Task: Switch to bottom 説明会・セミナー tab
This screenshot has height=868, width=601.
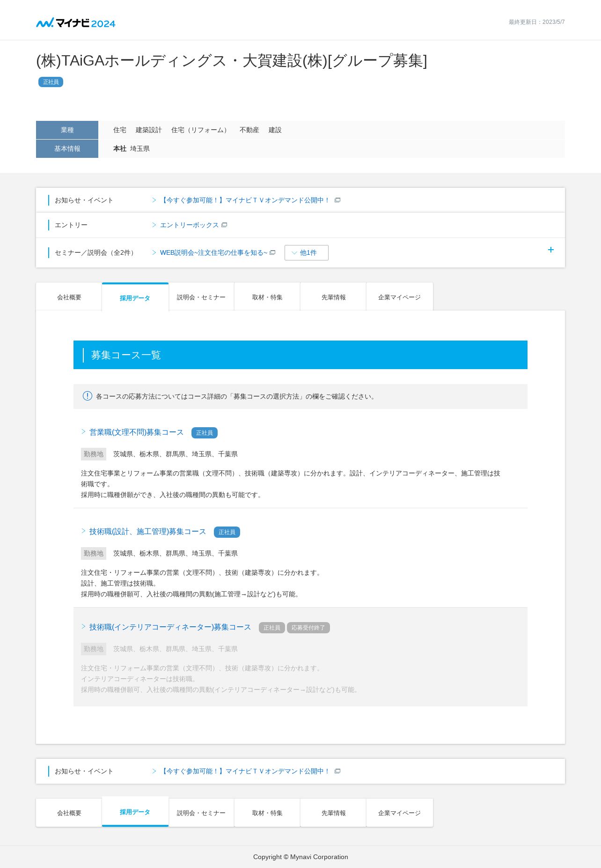Action: 201,813
